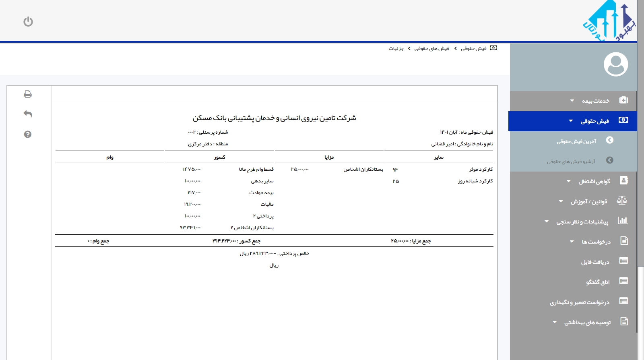Click the insurance services medical kit icon
This screenshot has height=360, width=644.
623,100
